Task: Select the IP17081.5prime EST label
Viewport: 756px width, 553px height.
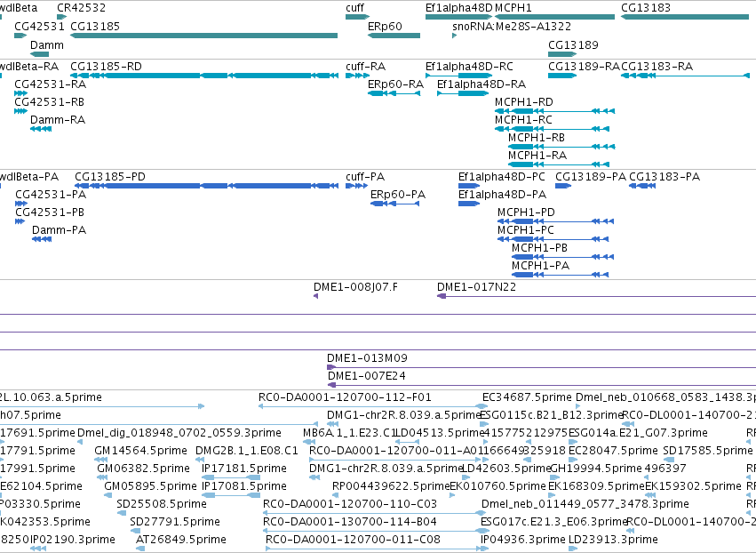Action: [244, 486]
